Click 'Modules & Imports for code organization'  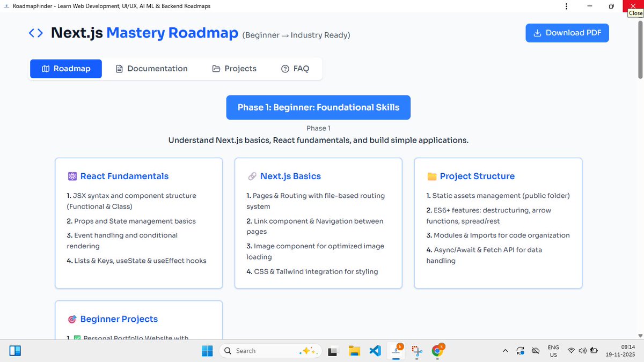tap(498, 235)
